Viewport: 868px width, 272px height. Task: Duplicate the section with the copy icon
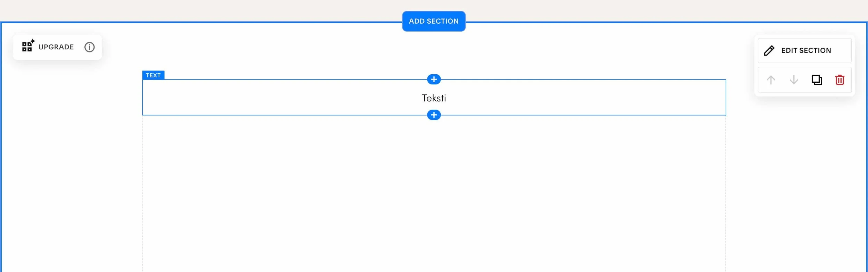point(817,80)
